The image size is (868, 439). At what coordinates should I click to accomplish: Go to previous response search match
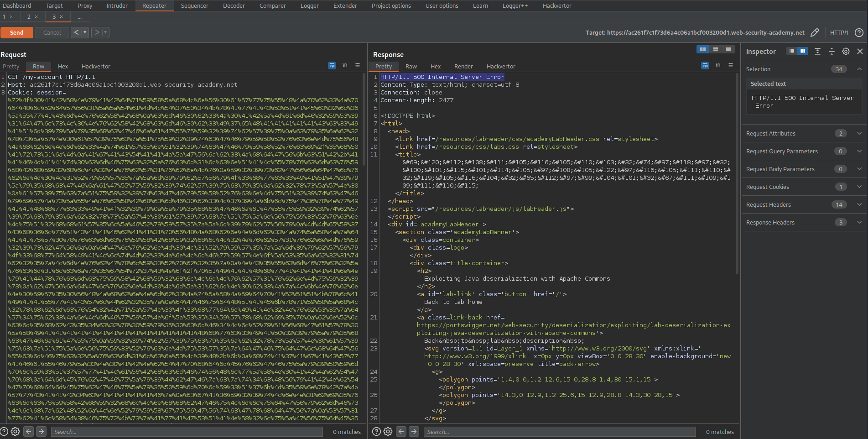(401, 431)
